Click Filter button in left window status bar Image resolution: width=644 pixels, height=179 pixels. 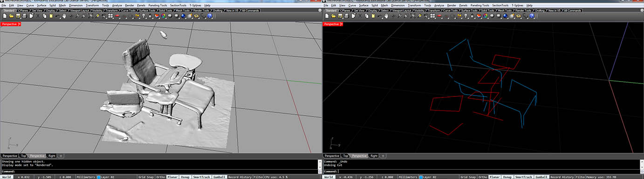[258, 177]
